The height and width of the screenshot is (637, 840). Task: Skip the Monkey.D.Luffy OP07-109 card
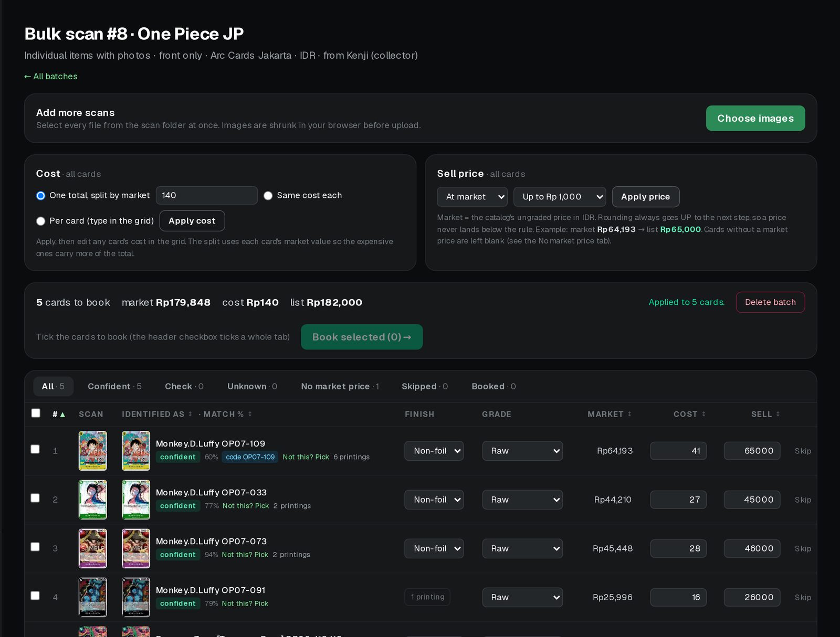point(803,451)
